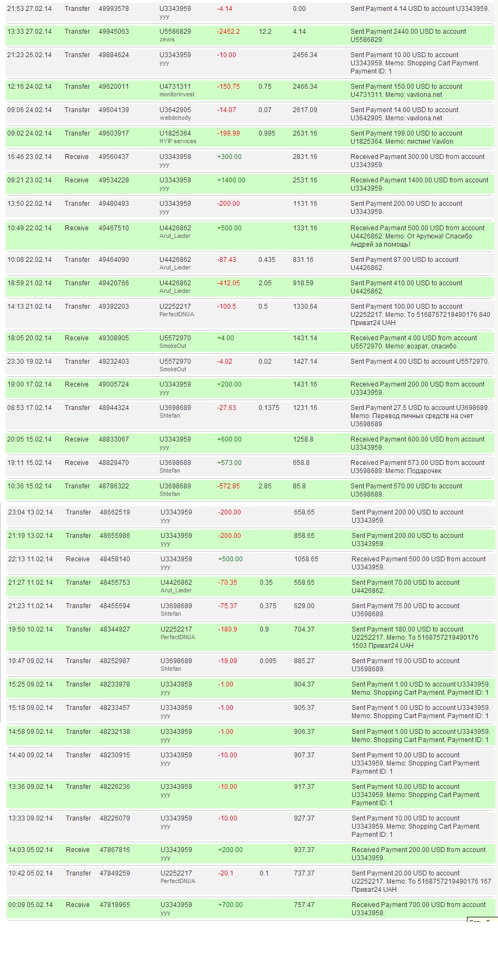Click the -27.63 amount
This screenshot has width=498, height=980.
[226, 408]
